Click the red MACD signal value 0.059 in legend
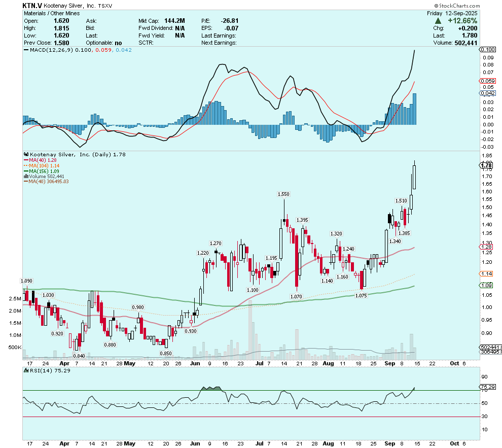Screen dimensions: 502x448 tap(103, 50)
